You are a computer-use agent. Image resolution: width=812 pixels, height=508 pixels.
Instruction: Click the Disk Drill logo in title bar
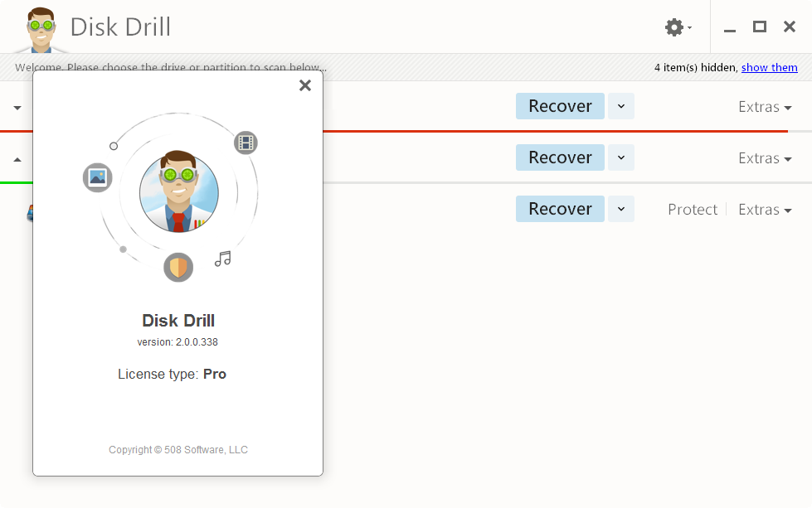(41, 30)
